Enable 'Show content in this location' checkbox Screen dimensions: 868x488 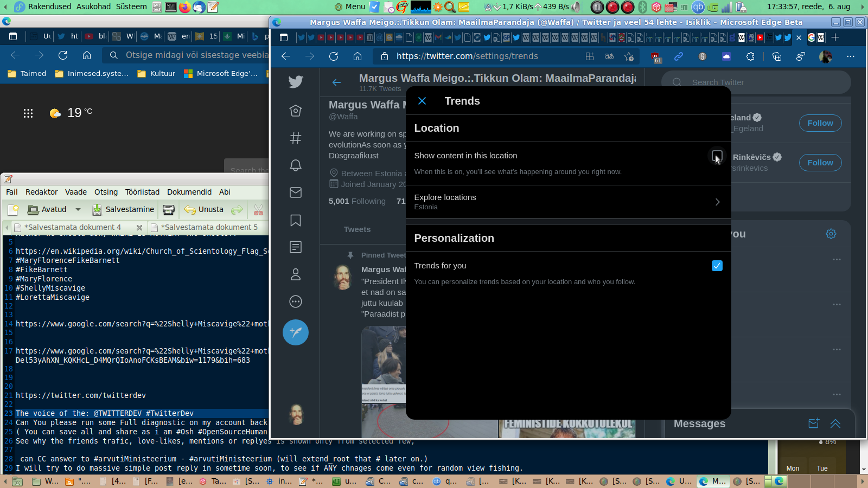pos(717,156)
